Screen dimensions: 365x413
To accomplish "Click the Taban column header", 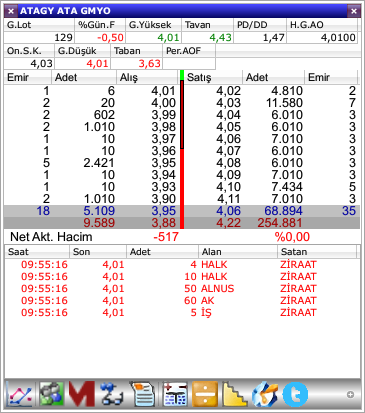I will pyautogui.click(x=136, y=51).
